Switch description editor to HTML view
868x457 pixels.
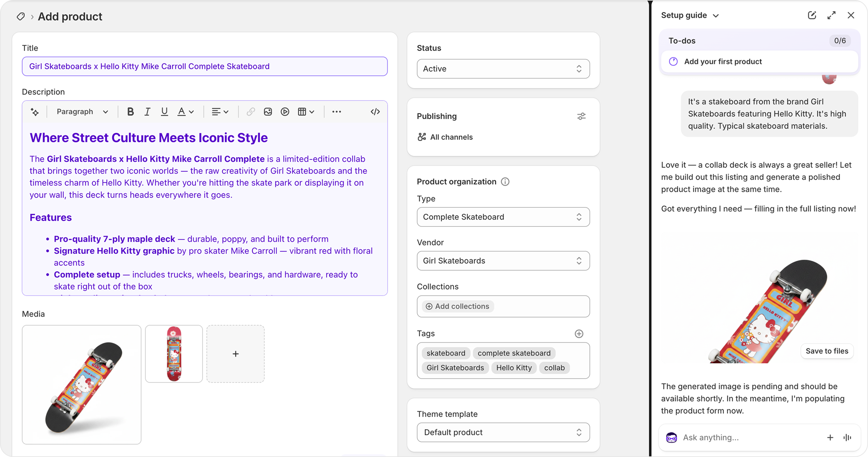(x=375, y=112)
